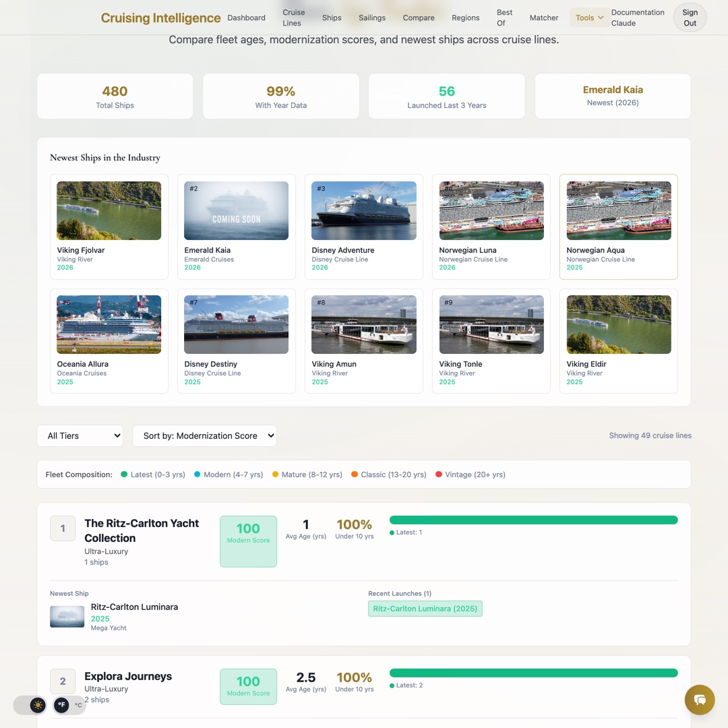Open the Ritz-Carlton Luminara (2025) launch tag
728x728 pixels.
click(425, 609)
